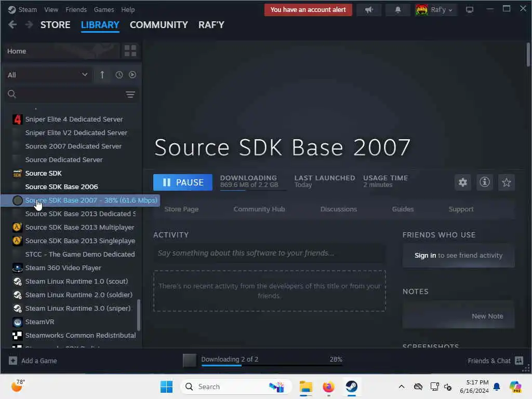This screenshot has height=399, width=532.
Task: Switch to the STORE tab
Action: point(55,25)
